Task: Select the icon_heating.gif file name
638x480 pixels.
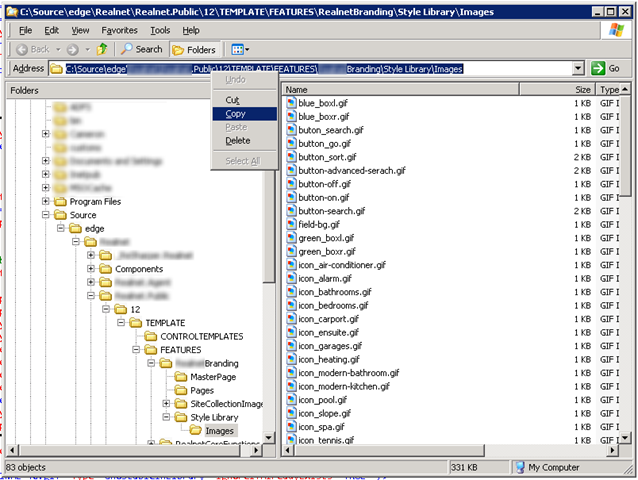Action: pyautogui.click(x=329, y=359)
